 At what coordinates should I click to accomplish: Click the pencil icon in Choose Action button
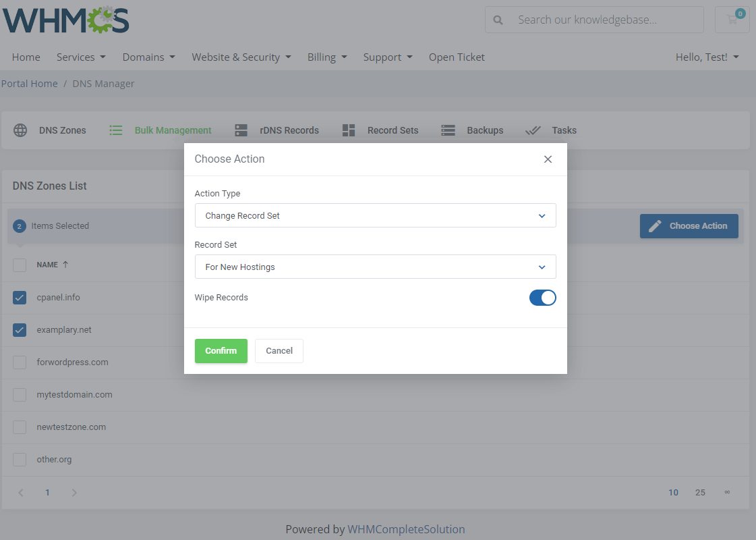click(x=655, y=226)
